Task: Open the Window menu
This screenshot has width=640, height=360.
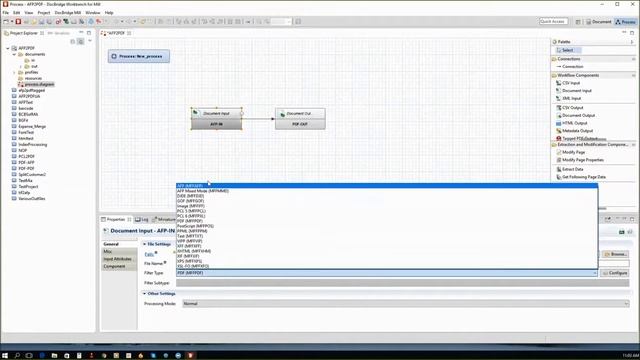Action: pos(93,13)
